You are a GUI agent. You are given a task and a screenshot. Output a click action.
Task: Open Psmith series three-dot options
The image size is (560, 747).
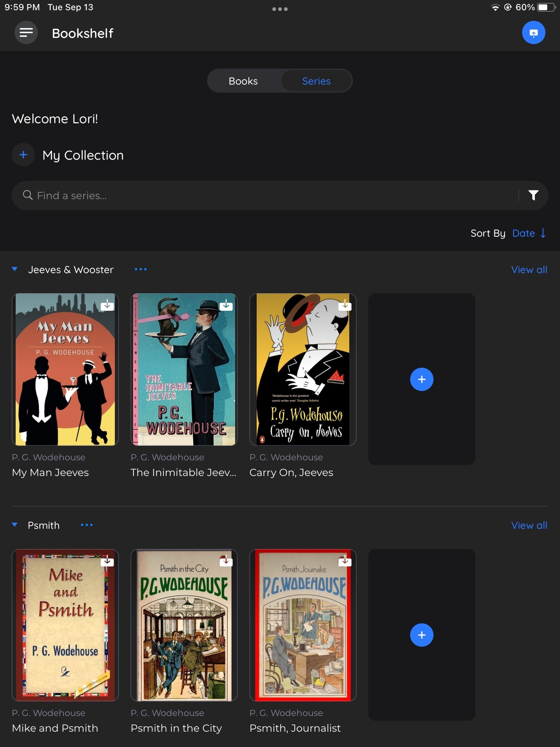pyautogui.click(x=87, y=525)
